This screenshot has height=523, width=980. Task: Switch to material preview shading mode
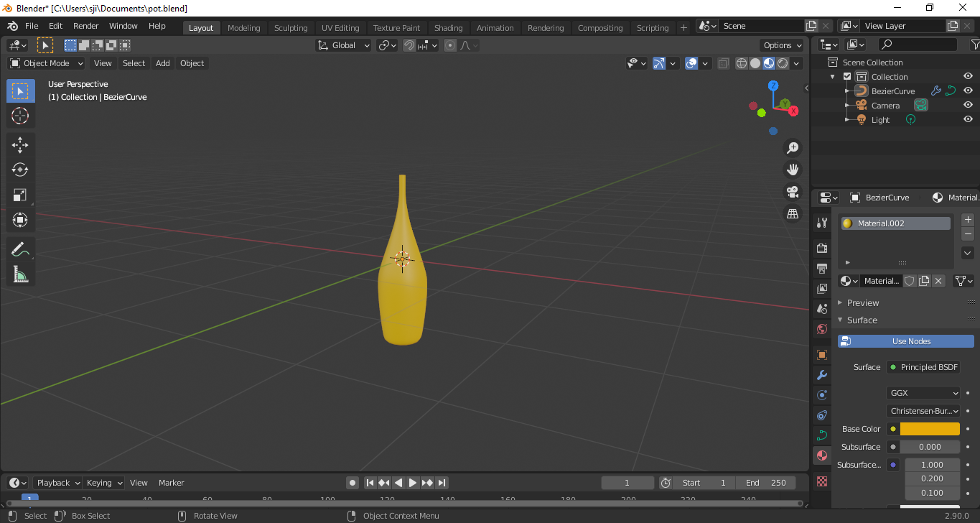768,63
